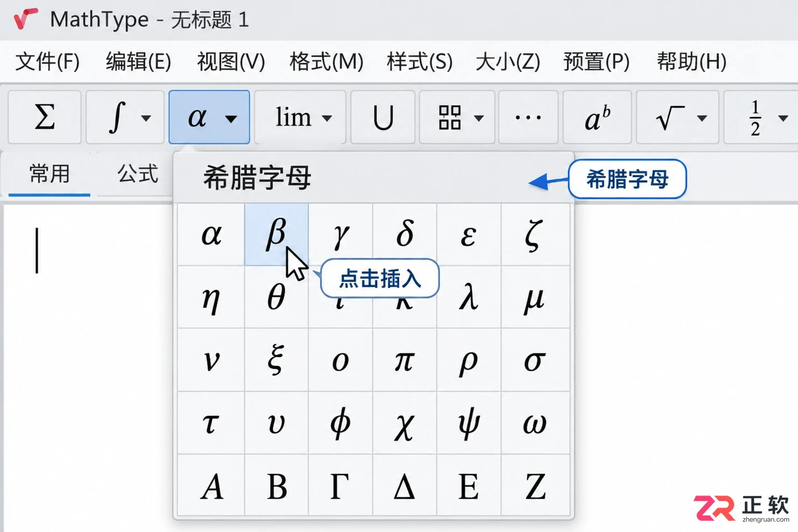The height and width of the screenshot is (532, 798).
Task: Open the 样式(S) menu
Action: point(420,62)
